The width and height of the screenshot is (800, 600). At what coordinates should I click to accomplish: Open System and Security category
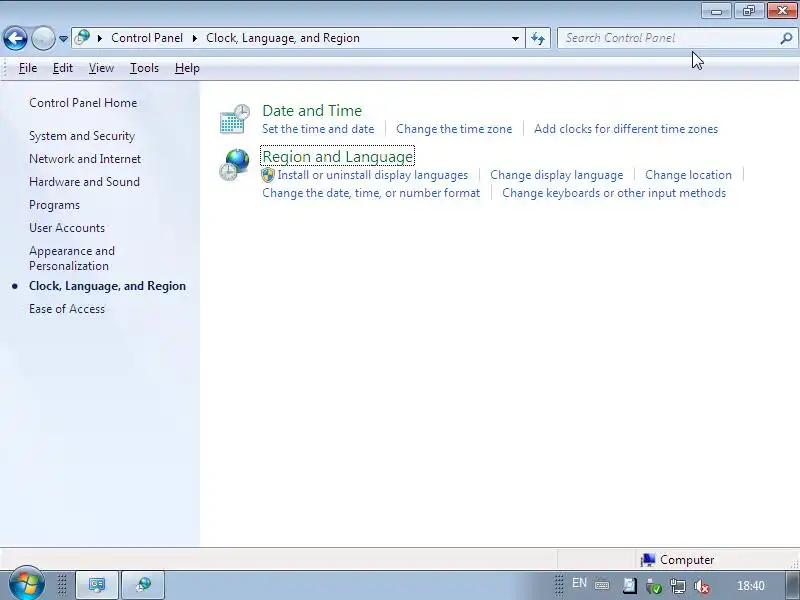(82, 136)
